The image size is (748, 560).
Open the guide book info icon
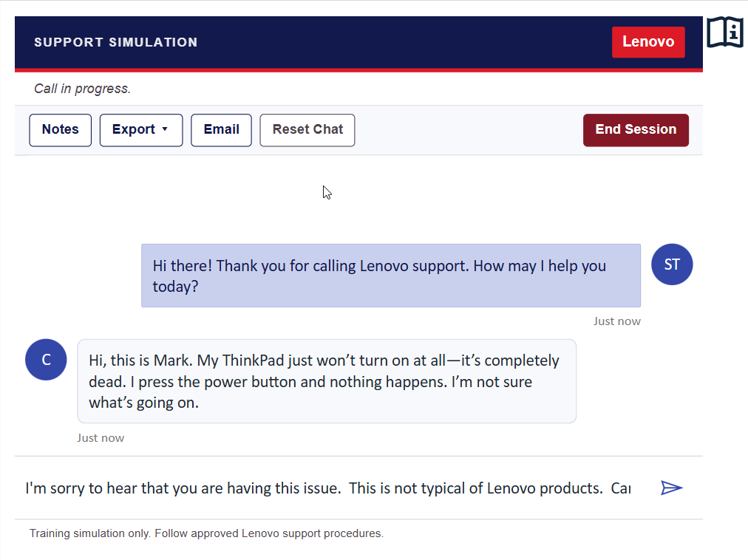click(x=724, y=32)
